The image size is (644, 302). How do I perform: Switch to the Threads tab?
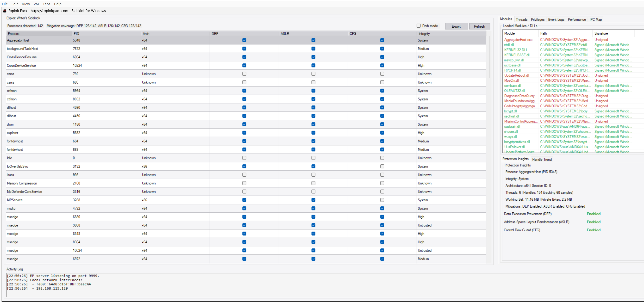(521, 19)
